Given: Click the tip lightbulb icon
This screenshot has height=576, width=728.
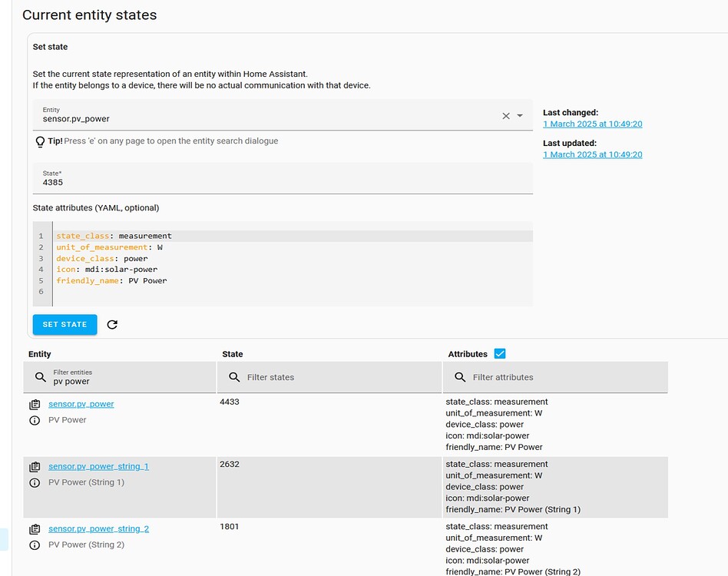Looking at the screenshot, I should tap(38, 141).
